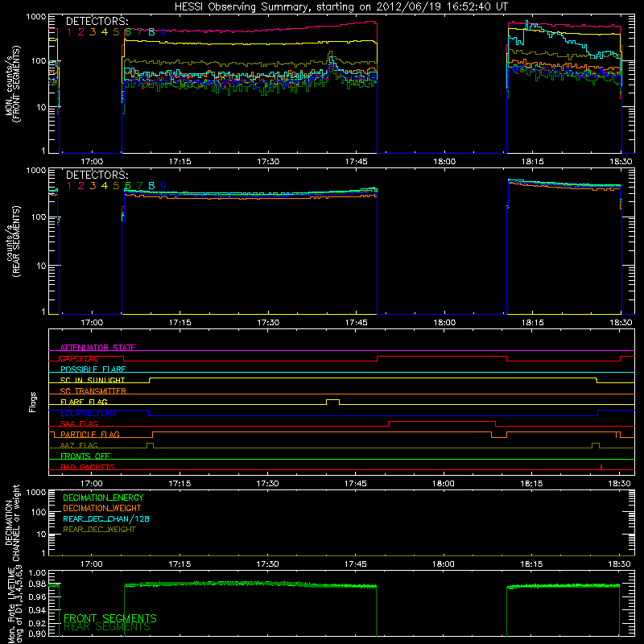The height and width of the screenshot is (644, 644).
Task: Click the FRONT SEGMENTS livetime legend text
Action: point(110,618)
